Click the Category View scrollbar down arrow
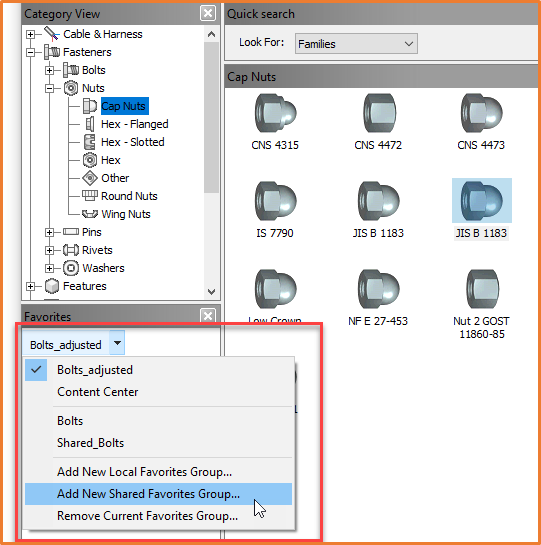This screenshot has width=541, height=545. point(211,291)
